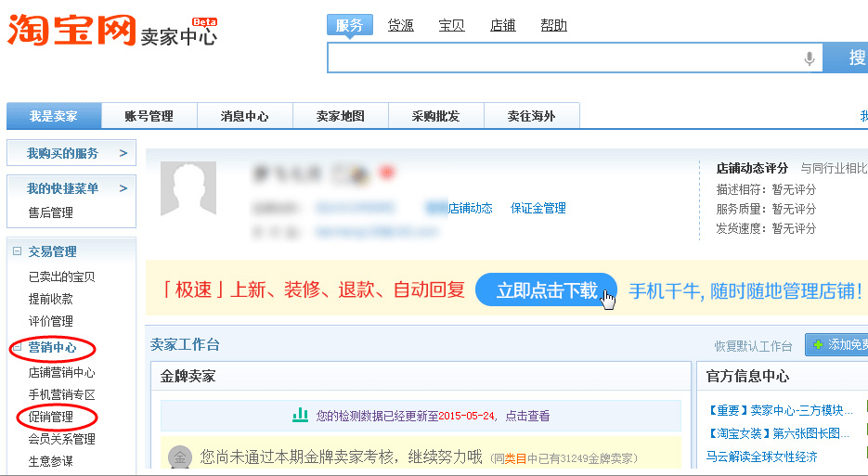Click the 服务质量: 暂无评分 line
The height and width of the screenshot is (476, 868).
click(766, 209)
